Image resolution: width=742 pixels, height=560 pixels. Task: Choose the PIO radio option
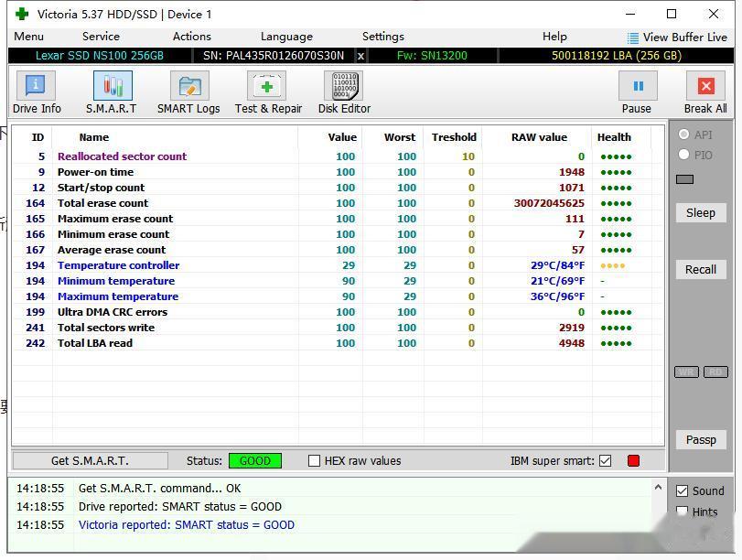coord(683,155)
